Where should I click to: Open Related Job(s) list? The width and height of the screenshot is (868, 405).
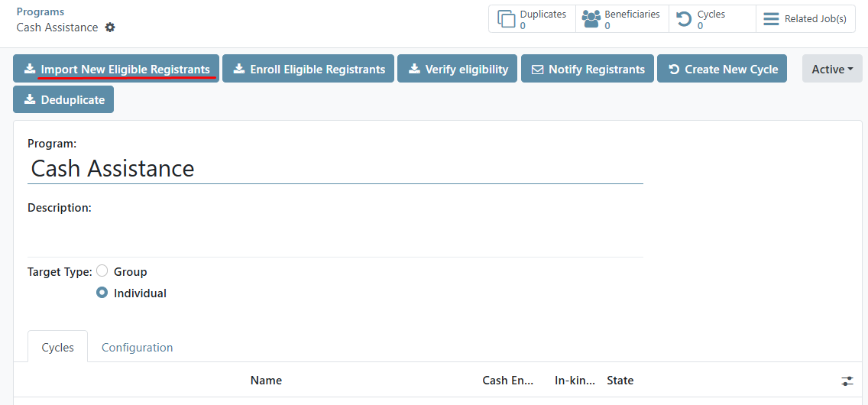click(805, 19)
